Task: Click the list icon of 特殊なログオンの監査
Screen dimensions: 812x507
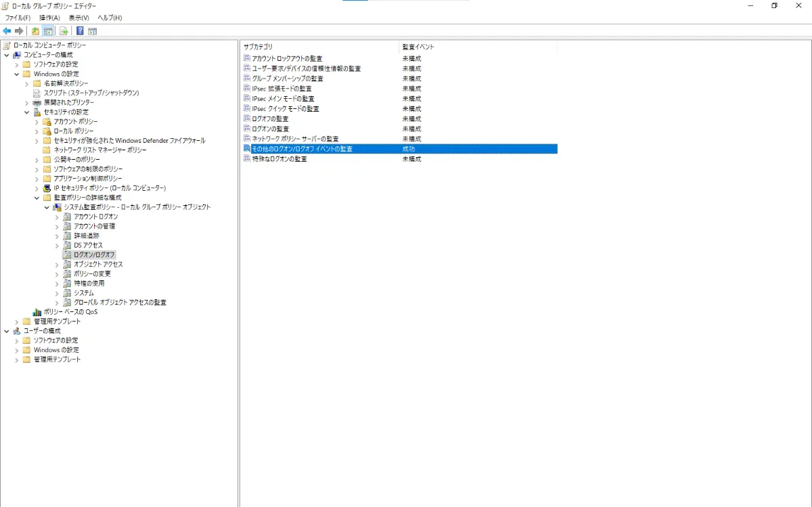Action: [247, 158]
